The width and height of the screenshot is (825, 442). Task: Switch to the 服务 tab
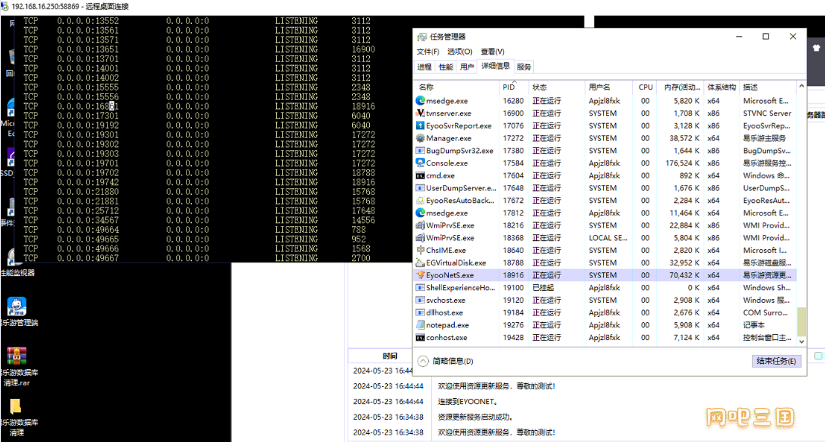524,67
